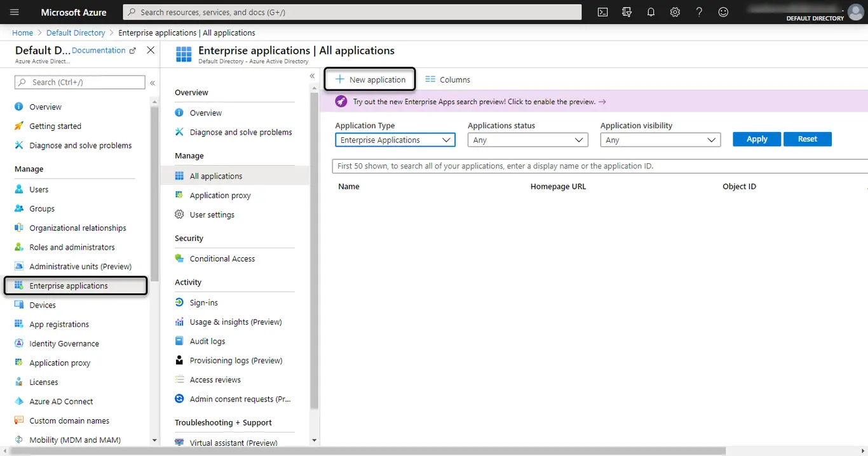Click the Object ID column header
Image resolution: width=868 pixels, height=456 pixels.
[x=739, y=187]
